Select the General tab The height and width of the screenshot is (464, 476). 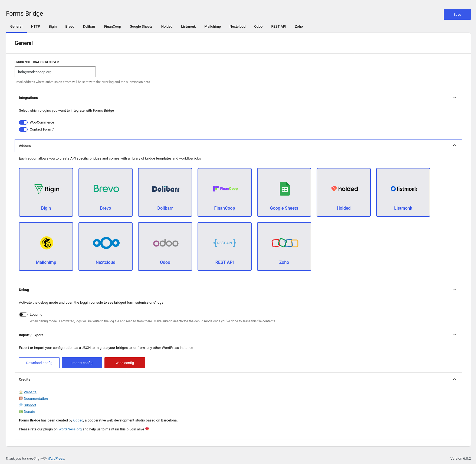16,27
